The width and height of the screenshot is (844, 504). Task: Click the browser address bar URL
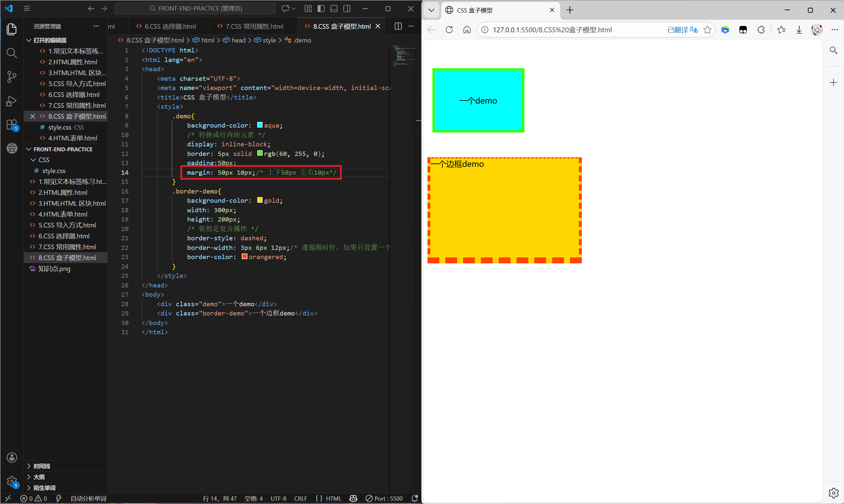[x=552, y=30]
